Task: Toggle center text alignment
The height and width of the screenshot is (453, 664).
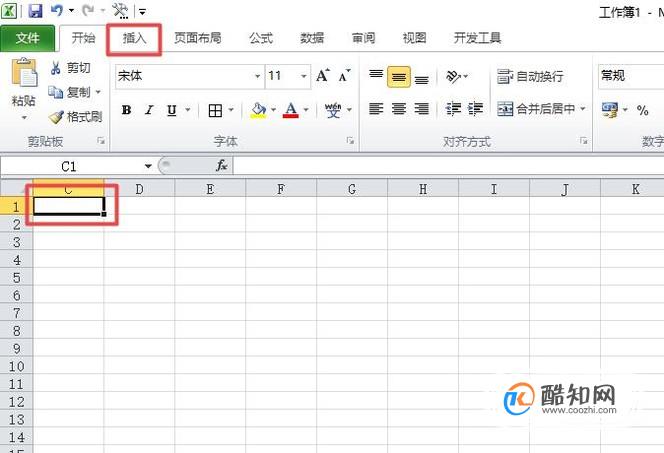Action: click(398, 109)
